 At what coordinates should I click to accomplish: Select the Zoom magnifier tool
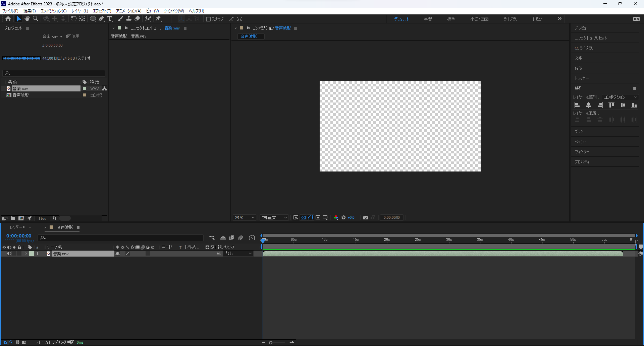point(36,19)
